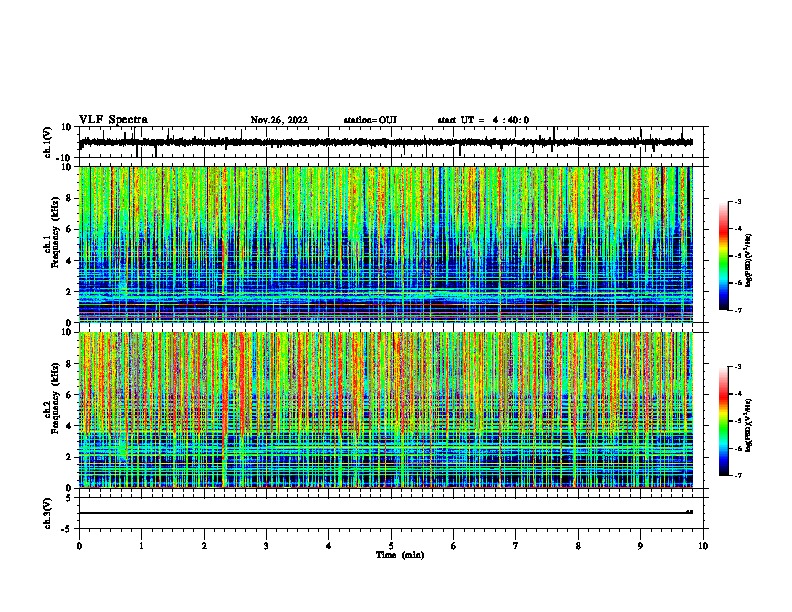Click the "8" kHz tick of ch.1 spectrogram
Viewport: 792px width, 612px height.
69,198
